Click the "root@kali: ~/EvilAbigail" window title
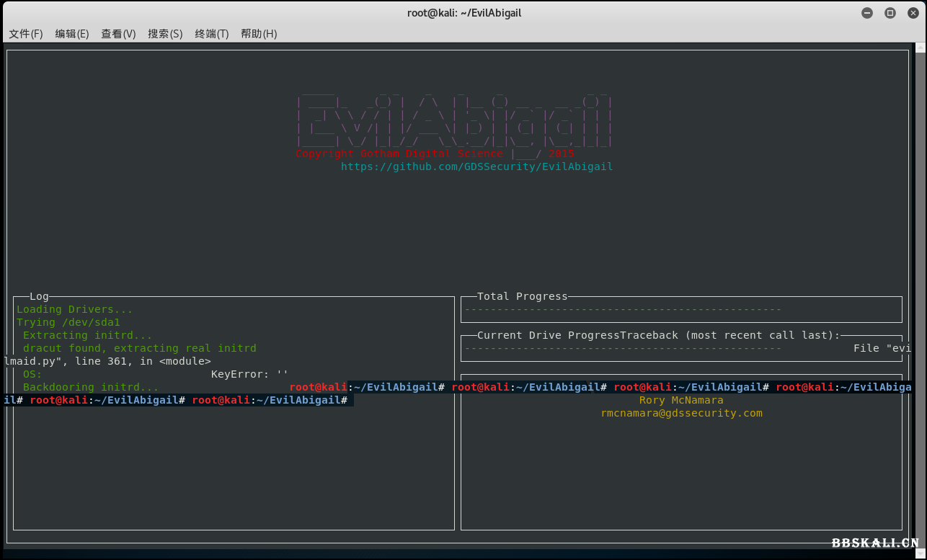The image size is (927, 560). tap(463, 13)
